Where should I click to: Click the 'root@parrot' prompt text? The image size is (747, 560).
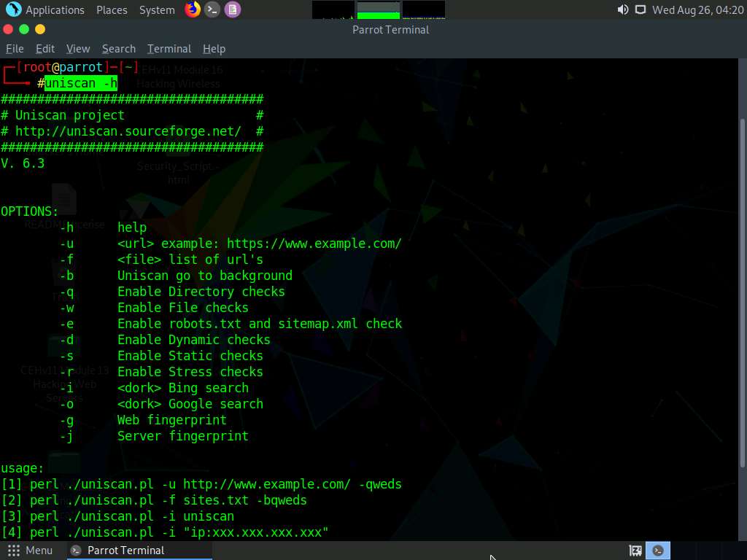tap(63, 67)
